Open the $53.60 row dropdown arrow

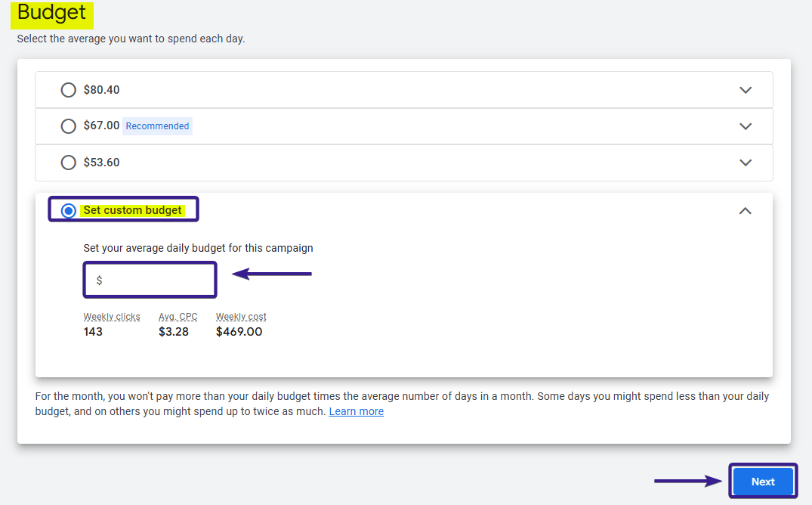(746, 163)
